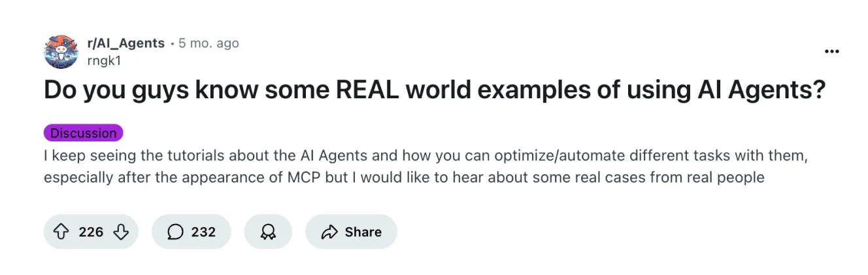Click the share arrow icon
The image size is (868, 275).
(x=329, y=232)
